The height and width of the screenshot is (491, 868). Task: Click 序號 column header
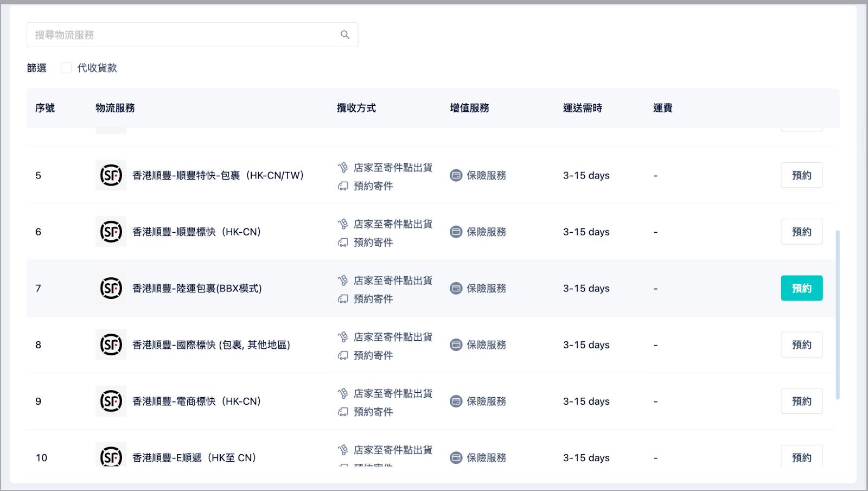pos(45,108)
